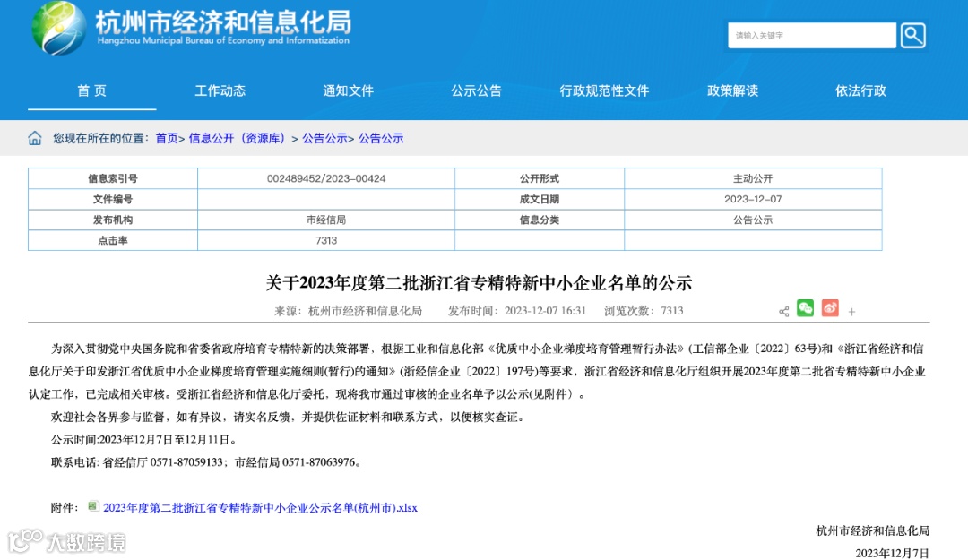Click the 发布时间 2023-12-07 16:31 text

click(x=517, y=311)
